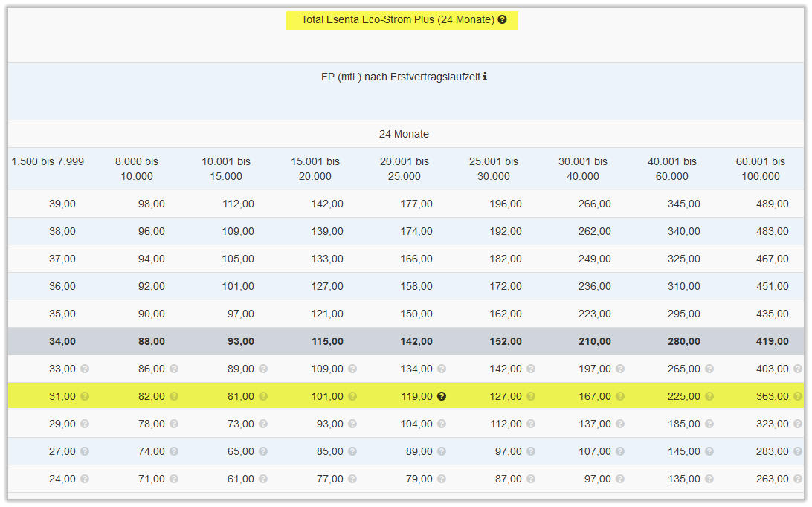Click cell 489,00 in first row
812x507 pixels.
coord(772,204)
